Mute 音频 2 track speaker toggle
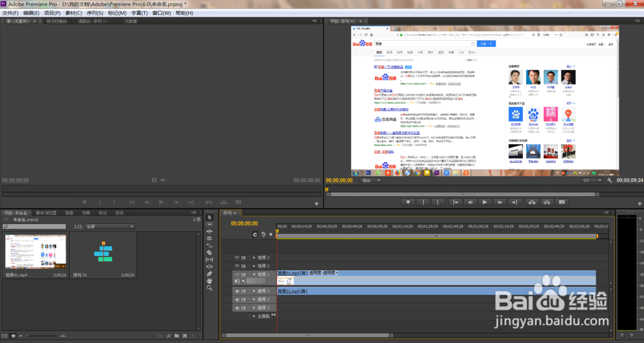644x343 pixels. [237, 299]
